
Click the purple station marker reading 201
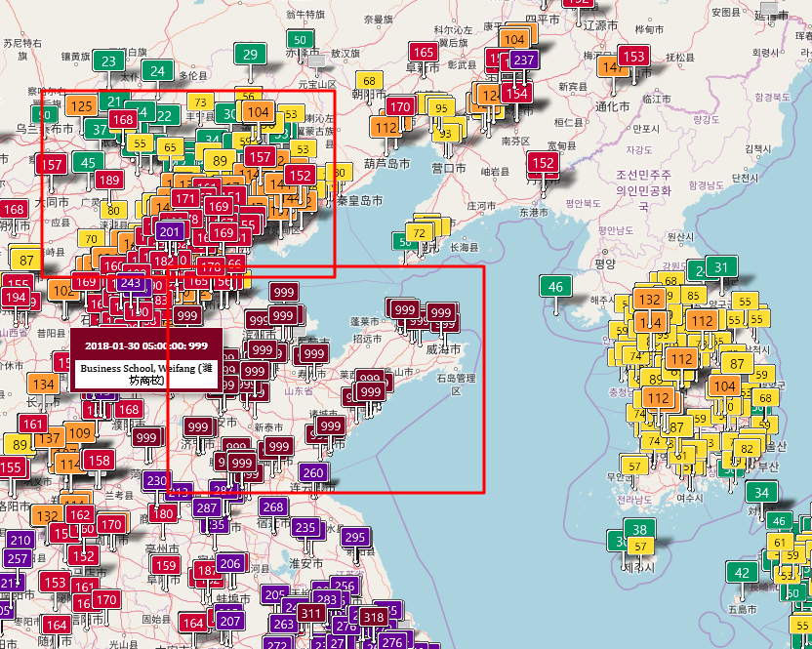[x=170, y=231]
